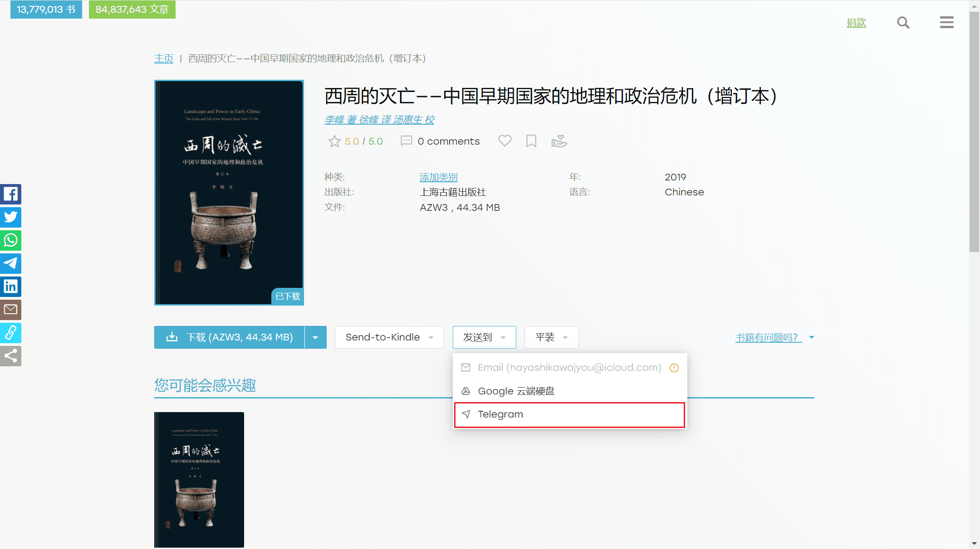Viewport: 980px width, 549px height.
Task: Click the 0 comments text
Action: coord(448,141)
